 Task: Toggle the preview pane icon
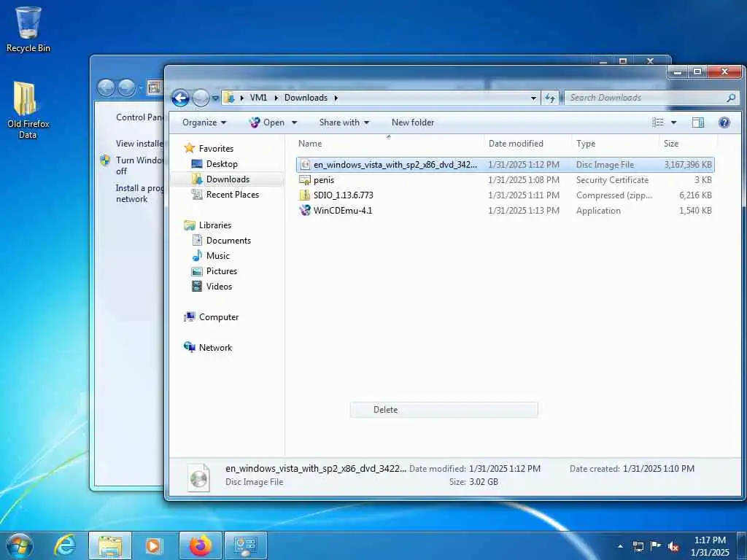698,122
